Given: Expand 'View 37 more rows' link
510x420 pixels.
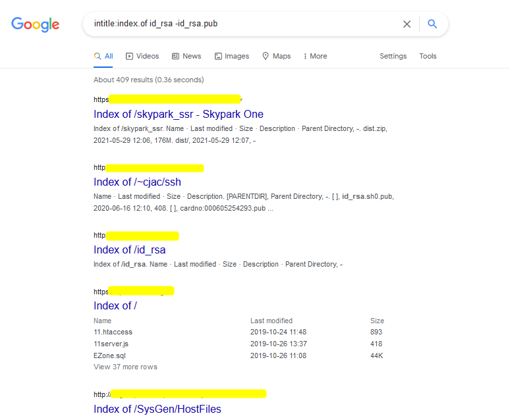Looking at the screenshot, I should pos(126,367).
